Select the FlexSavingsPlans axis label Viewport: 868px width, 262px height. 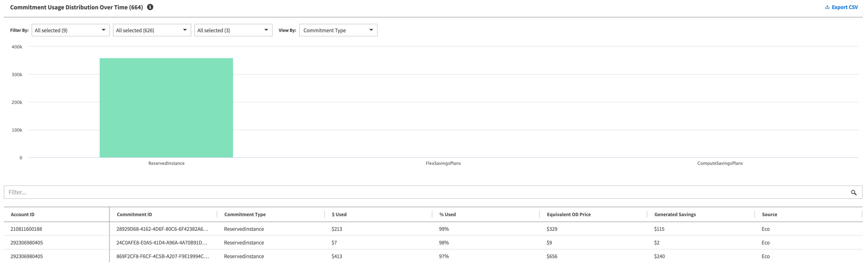(x=443, y=163)
